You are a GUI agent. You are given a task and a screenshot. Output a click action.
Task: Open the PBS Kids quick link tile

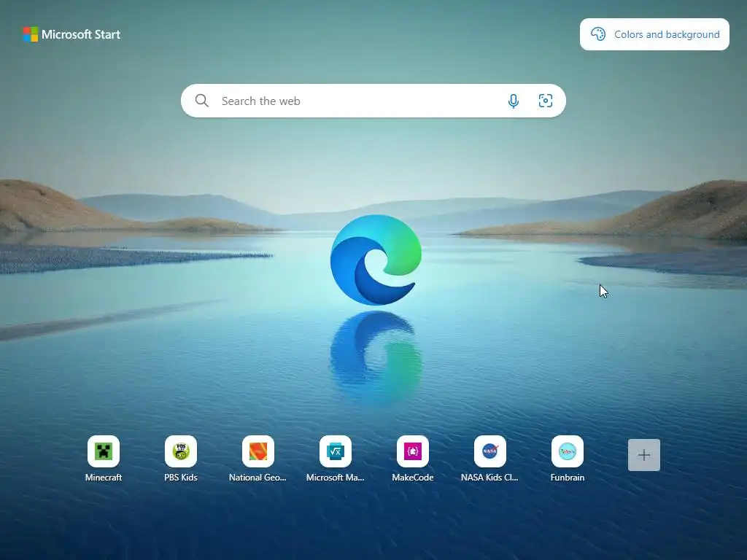coord(181,451)
